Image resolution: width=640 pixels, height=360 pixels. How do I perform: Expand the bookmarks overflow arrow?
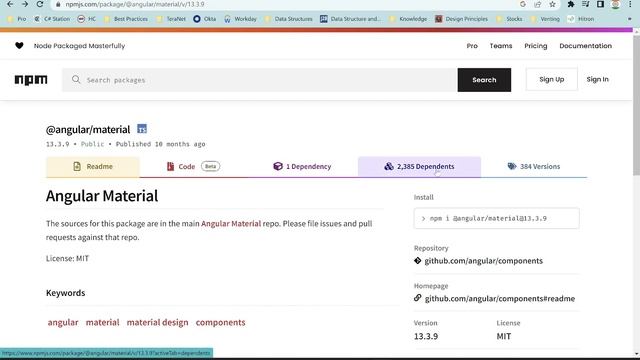[629, 19]
